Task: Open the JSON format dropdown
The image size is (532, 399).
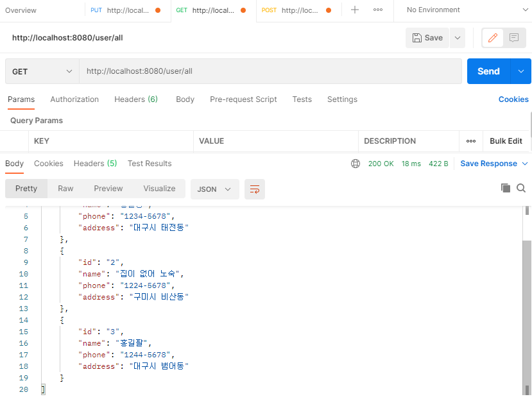Action: (x=215, y=189)
